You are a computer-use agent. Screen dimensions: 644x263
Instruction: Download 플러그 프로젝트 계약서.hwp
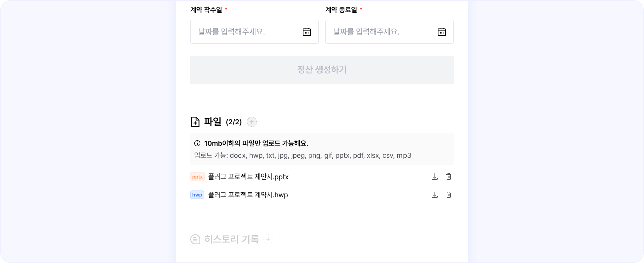(435, 195)
